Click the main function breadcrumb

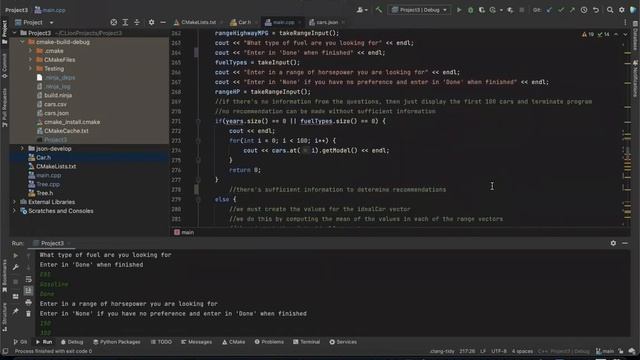pyautogui.click(x=184, y=232)
